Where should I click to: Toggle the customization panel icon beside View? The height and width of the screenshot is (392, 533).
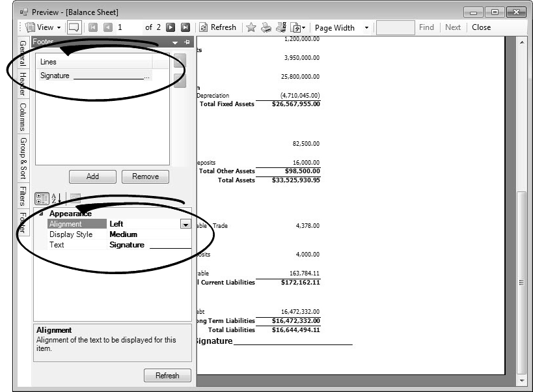coord(74,27)
